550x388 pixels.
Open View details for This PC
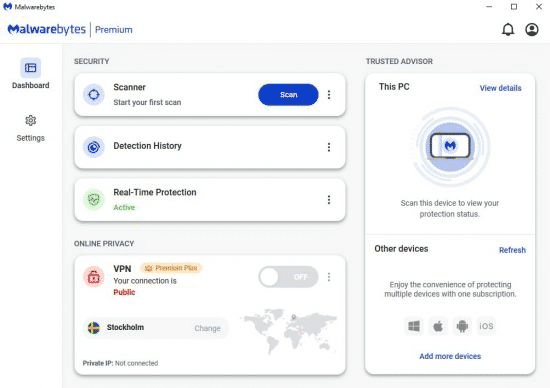tap(500, 88)
